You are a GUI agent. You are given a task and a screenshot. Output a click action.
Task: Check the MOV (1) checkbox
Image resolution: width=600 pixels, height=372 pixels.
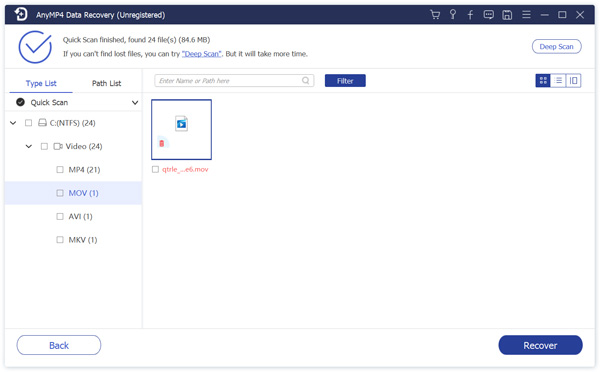coord(60,193)
